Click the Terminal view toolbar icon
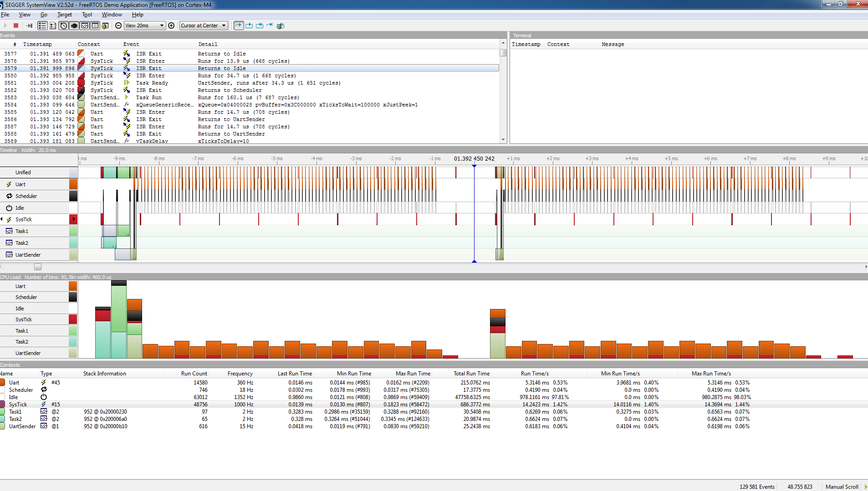 point(85,25)
